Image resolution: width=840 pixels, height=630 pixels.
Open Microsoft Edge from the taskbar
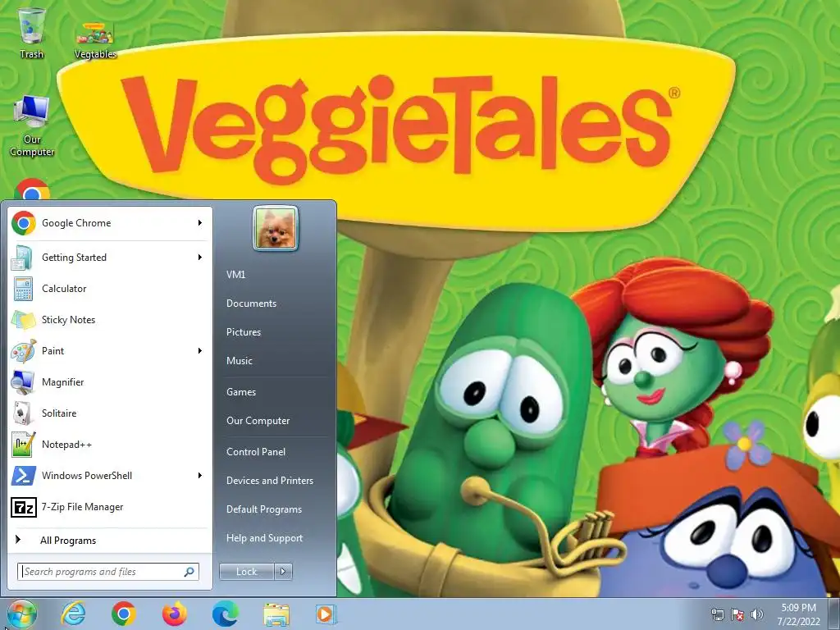(x=226, y=614)
